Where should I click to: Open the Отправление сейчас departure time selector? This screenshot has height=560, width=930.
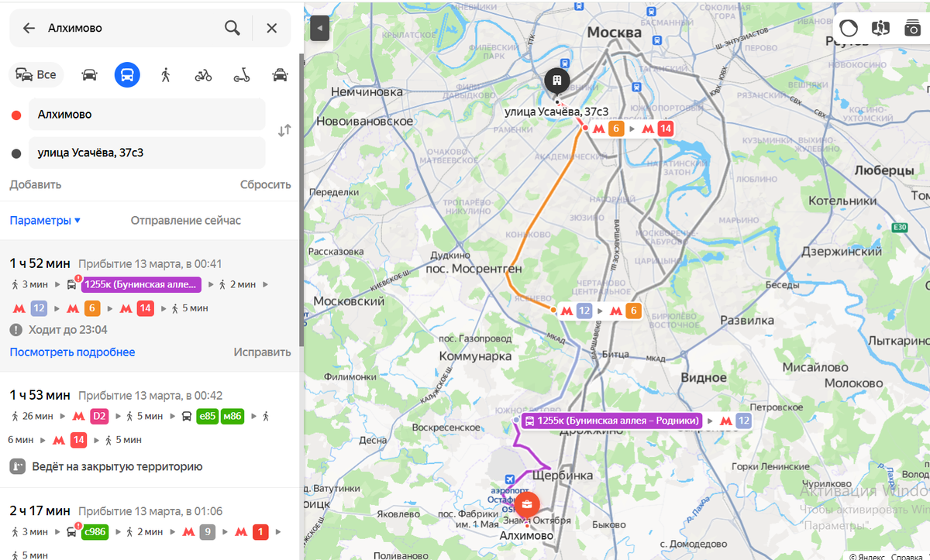click(186, 220)
